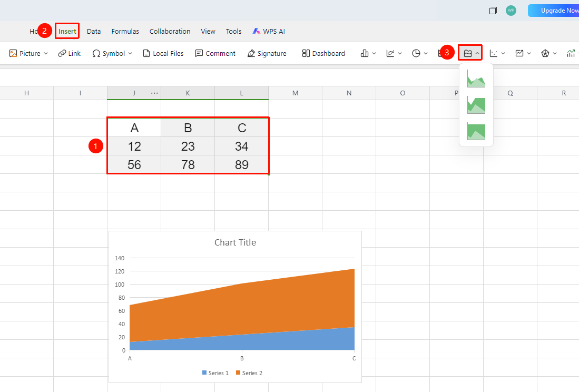Insert a Picture from the toolbar
Image resolution: width=579 pixels, height=392 pixels.
point(28,54)
